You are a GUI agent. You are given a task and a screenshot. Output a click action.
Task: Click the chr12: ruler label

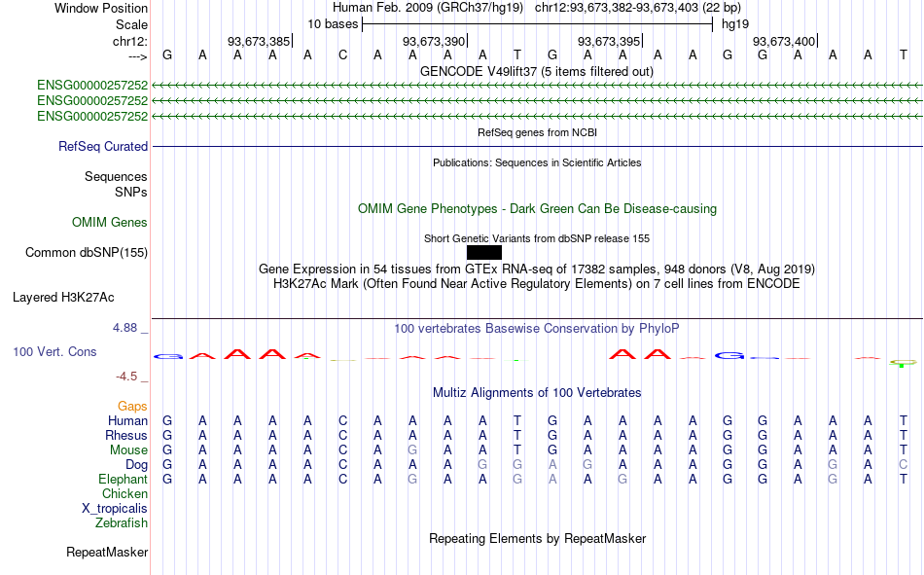tap(130, 41)
